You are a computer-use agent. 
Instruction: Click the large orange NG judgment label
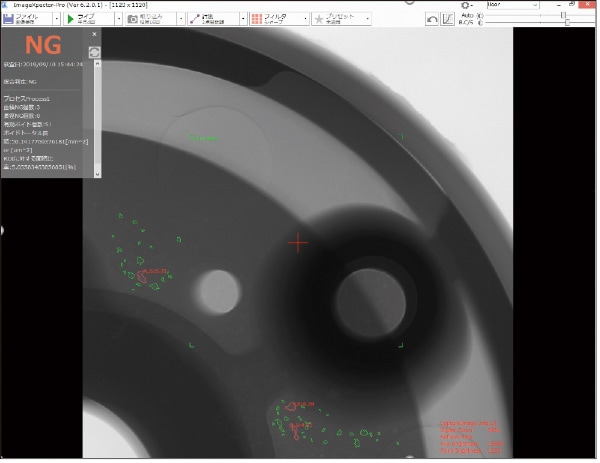(43, 45)
